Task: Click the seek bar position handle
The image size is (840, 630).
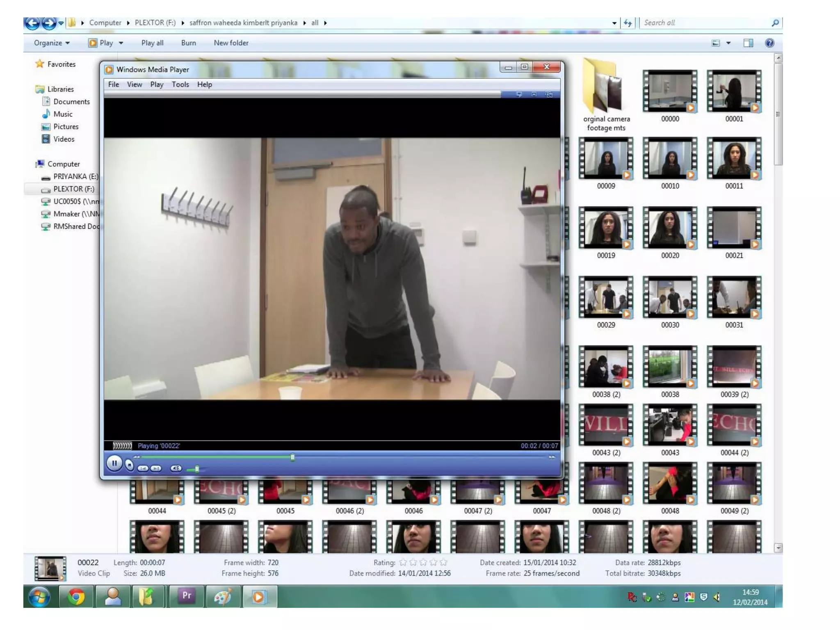Action: point(292,457)
